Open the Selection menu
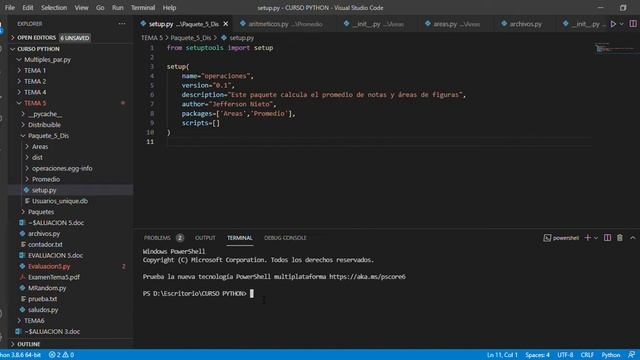Viewport: 640px width, 360px height. (x=54, y=8)
